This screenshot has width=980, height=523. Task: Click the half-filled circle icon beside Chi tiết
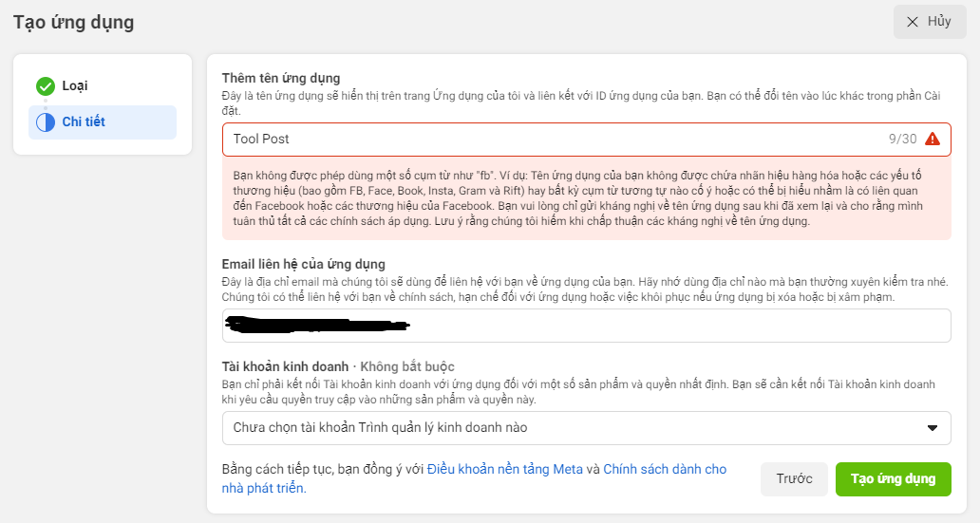(x=46, y=122)
